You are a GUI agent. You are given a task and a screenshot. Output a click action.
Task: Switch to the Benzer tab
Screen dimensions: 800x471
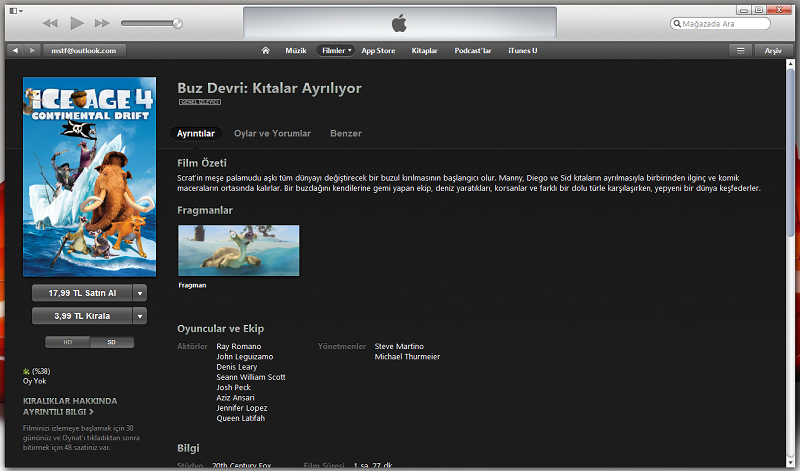pos(345,134)
